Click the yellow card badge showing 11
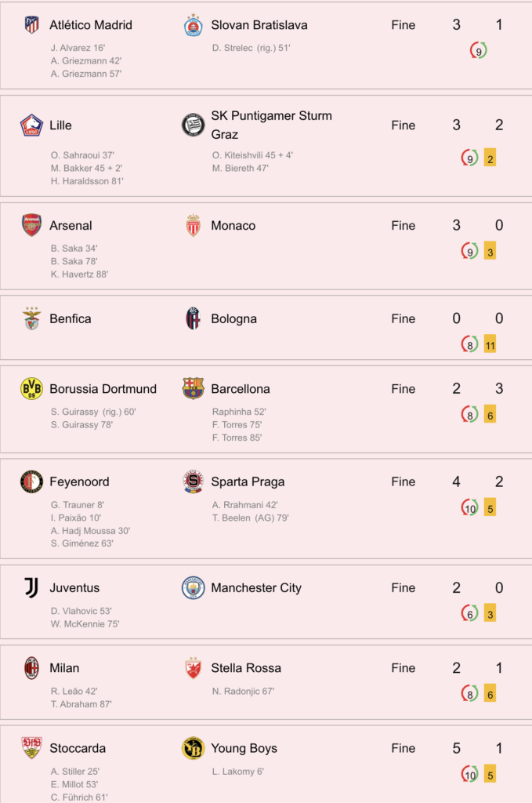This screenshot has width=532, height=803. (490, 345)
